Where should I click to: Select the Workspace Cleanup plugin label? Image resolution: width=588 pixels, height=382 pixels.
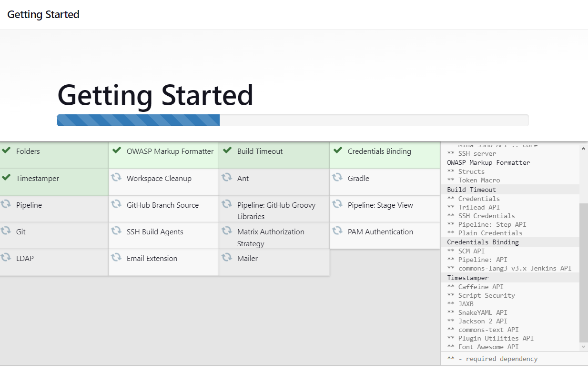pos(159,179)
